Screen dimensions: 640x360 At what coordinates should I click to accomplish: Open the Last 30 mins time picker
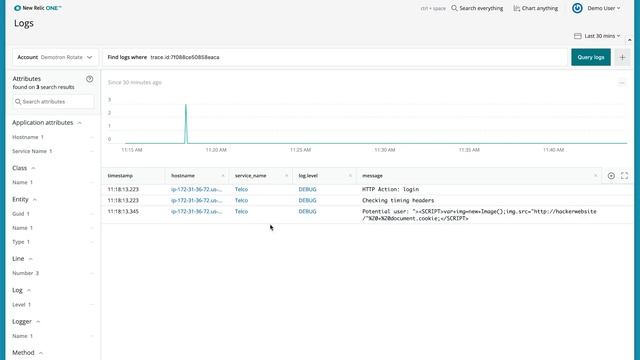point(602,36)
